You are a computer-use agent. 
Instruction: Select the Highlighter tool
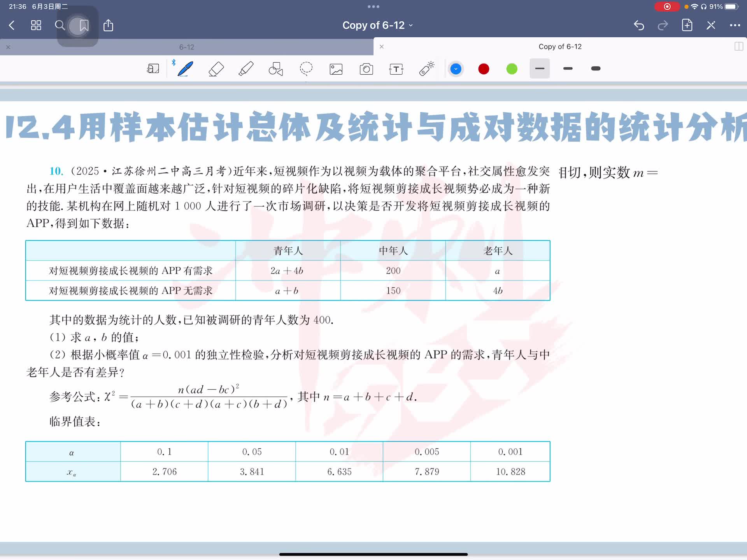[246, 69]
